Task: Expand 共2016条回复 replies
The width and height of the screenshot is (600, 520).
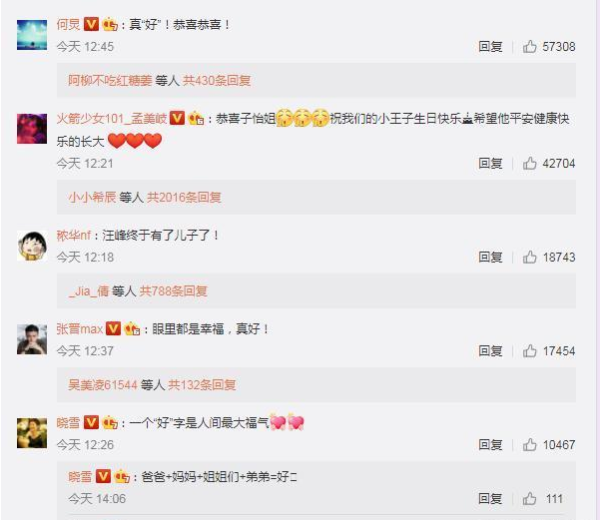Action: pyautogui.click(x=184, y=197)
